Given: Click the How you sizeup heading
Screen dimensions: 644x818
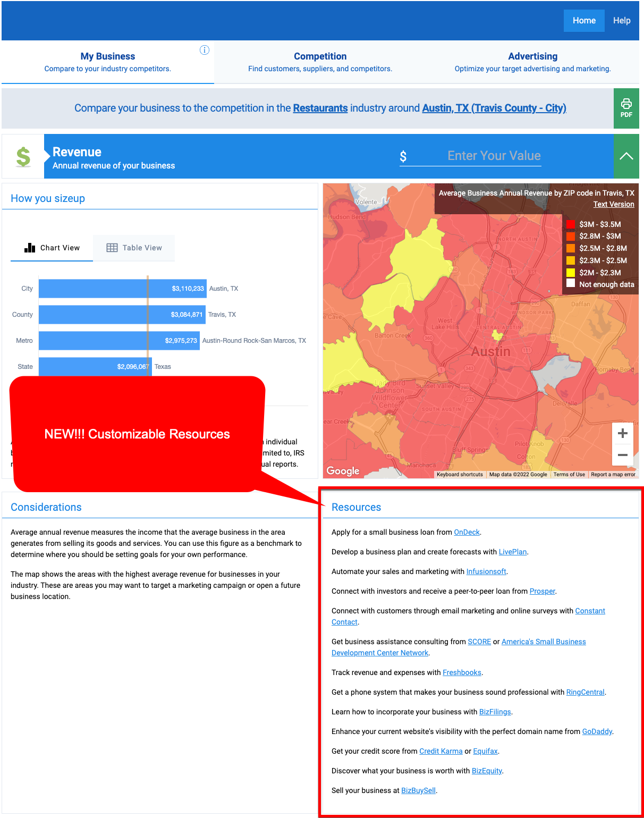Looking at the screenshot, I should [48, 198].
